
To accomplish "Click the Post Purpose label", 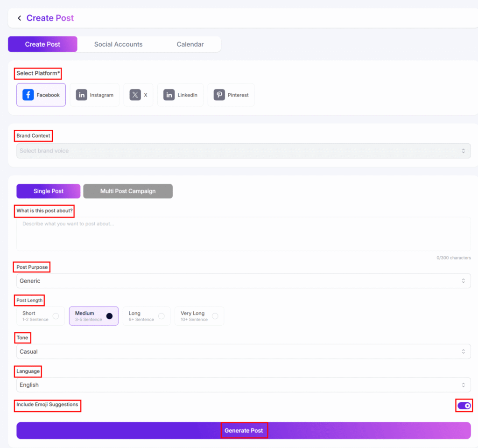I will [32, 267].
